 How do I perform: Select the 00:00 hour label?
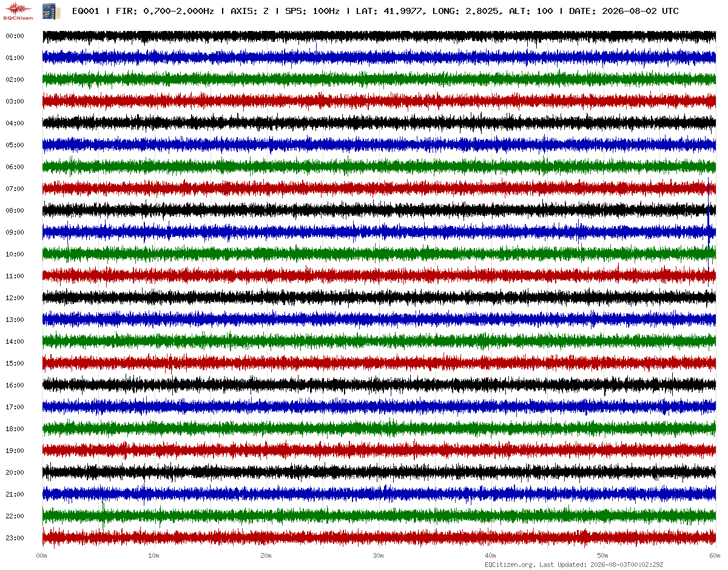tap(15, 36)
